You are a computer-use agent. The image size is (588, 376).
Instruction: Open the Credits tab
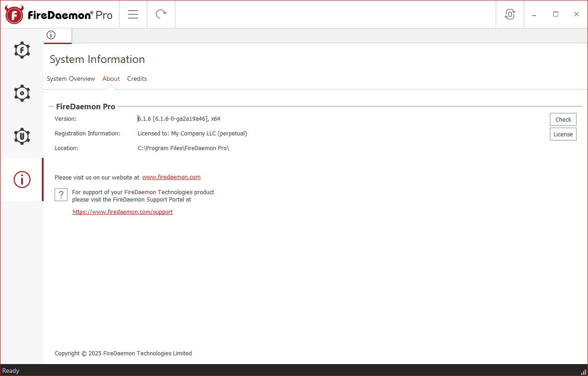tap(137, 79)
